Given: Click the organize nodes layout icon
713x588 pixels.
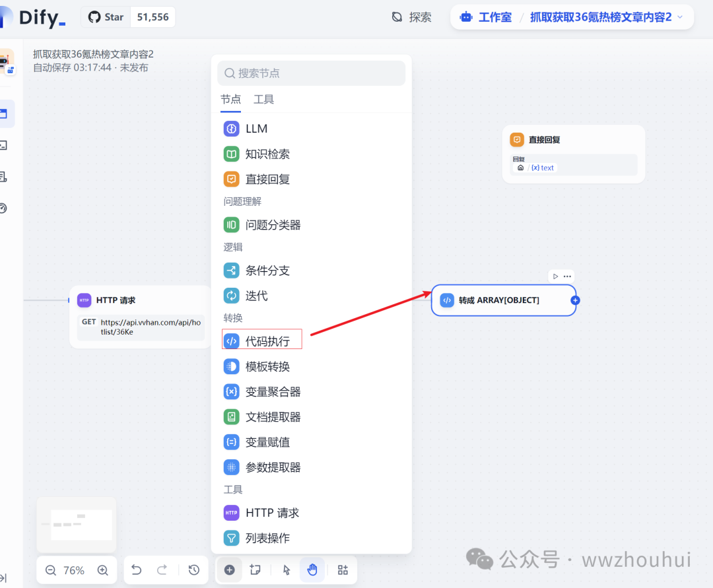Looking at the screenshot, I should click(x=343, y=570).
